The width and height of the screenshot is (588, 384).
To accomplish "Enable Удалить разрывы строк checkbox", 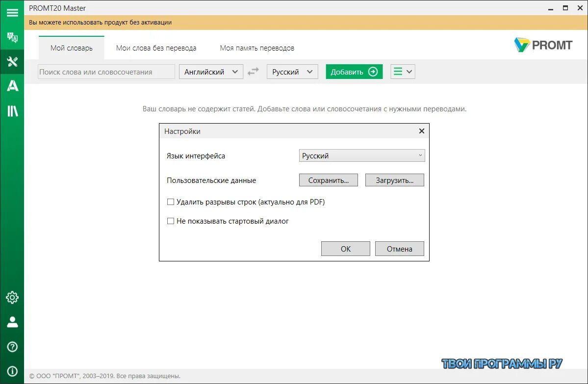I will pos(171,202).
